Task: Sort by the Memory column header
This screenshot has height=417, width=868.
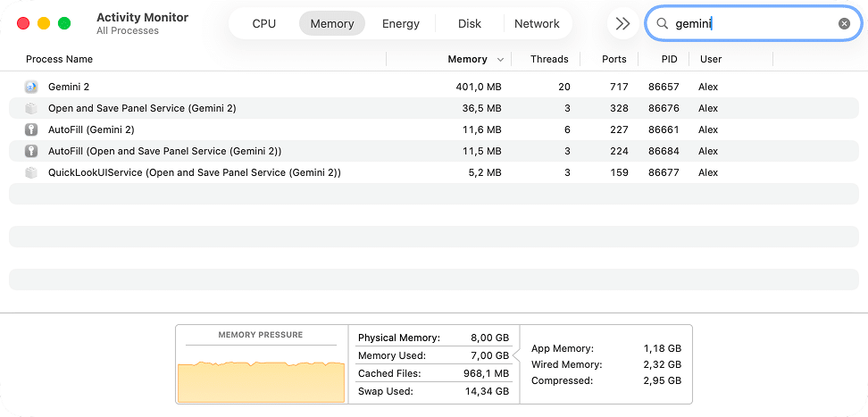Action: point(467,59)
